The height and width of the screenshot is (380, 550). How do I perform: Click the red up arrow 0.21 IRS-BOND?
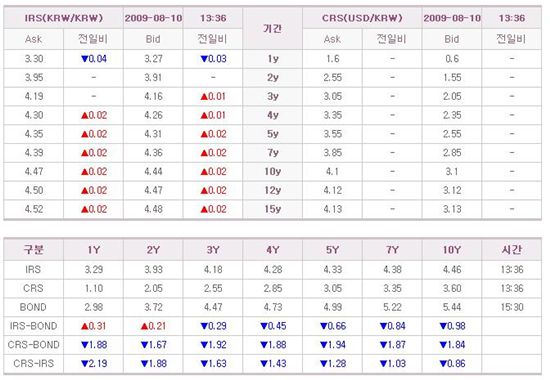pos(153,326)
